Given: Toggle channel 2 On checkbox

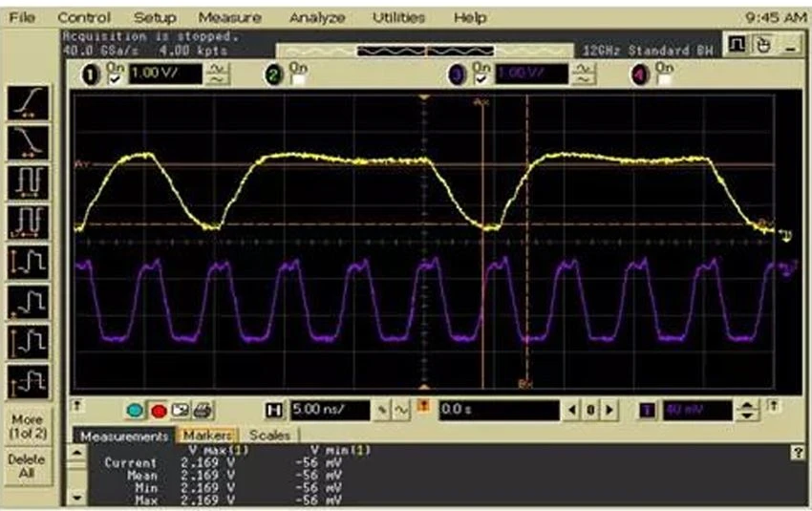Looking at the screenshot, I should pos(297,79).
